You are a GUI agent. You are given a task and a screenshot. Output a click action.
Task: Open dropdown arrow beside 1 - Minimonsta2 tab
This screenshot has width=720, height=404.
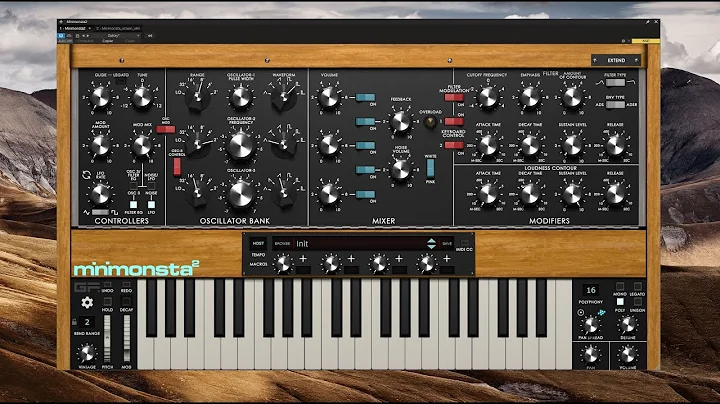(90, 28)
